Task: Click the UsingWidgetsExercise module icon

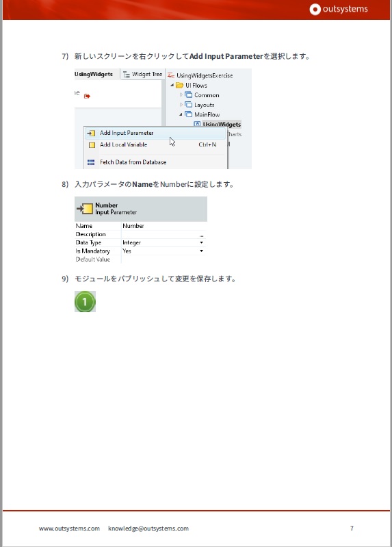Action: click(x=171, y=75)
